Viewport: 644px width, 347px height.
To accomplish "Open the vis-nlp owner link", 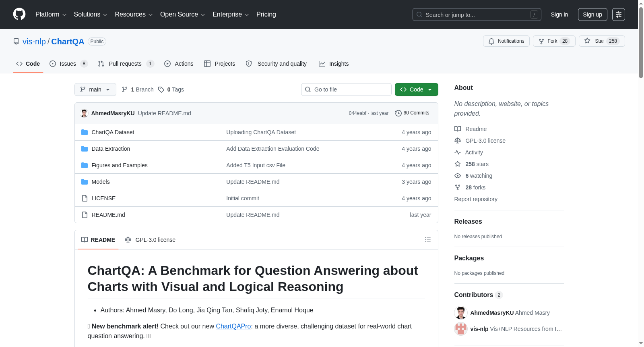I will [34, 42].
